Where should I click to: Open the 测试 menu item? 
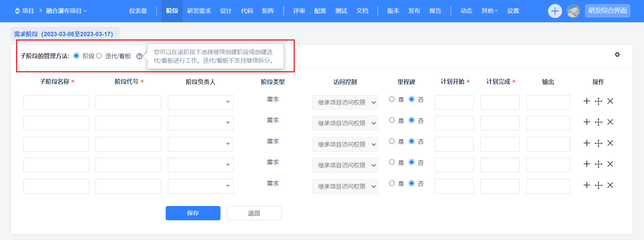341,11
